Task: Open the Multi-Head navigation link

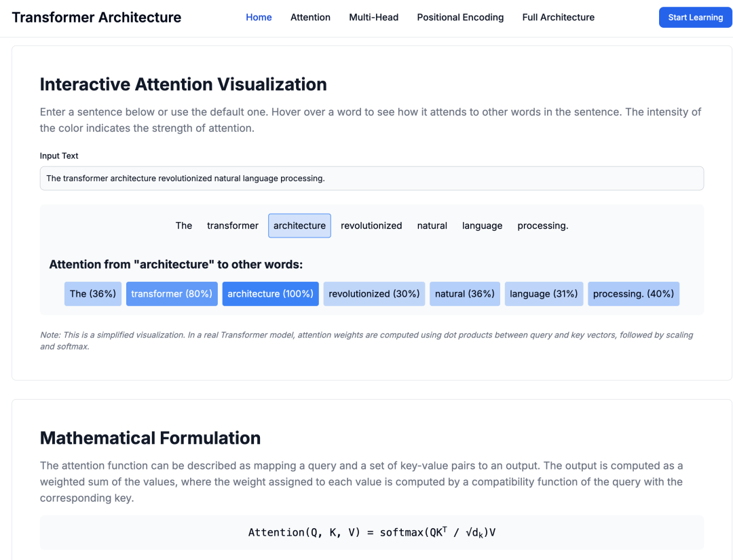Action: point(373,18)
